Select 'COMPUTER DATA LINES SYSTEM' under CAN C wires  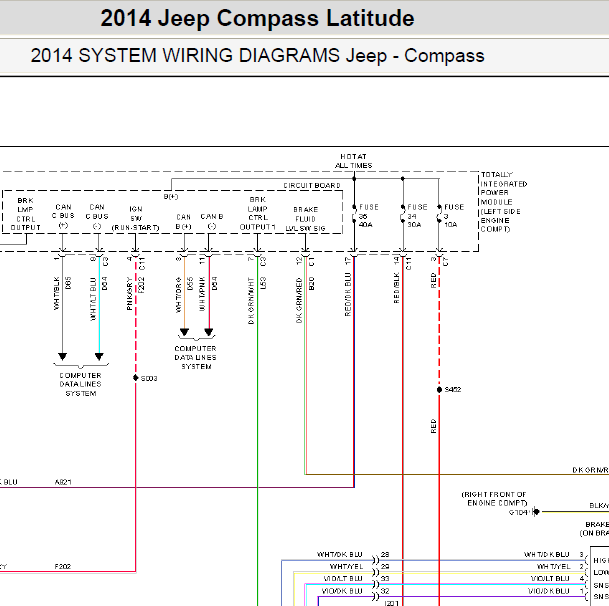[81, 385]
